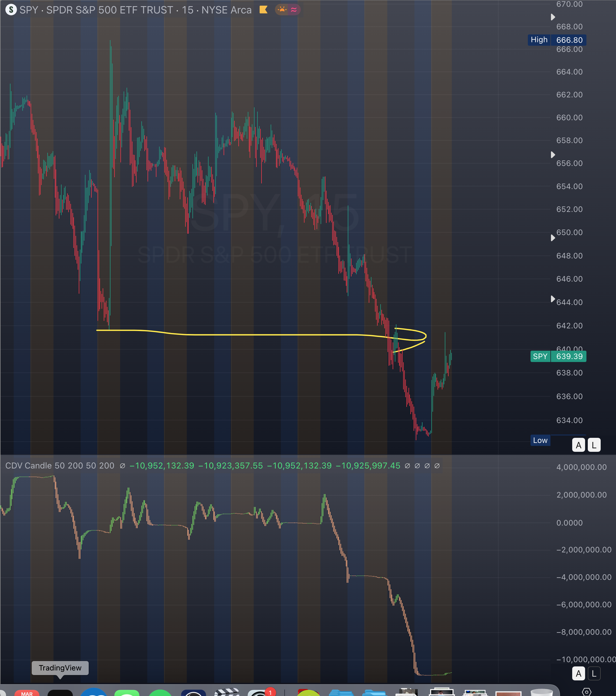Click the High 666.80 price label
Screen dimensions: 616x696
557,40
